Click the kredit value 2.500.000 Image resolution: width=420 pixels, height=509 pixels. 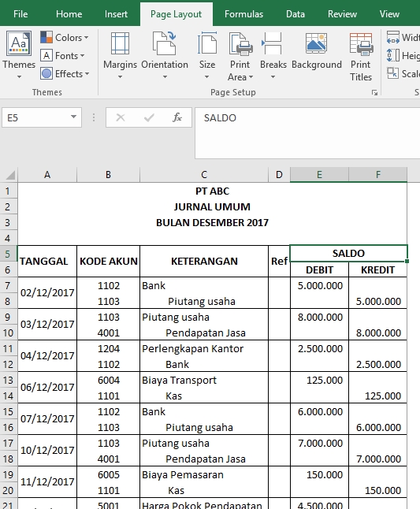tap(378, 365)
